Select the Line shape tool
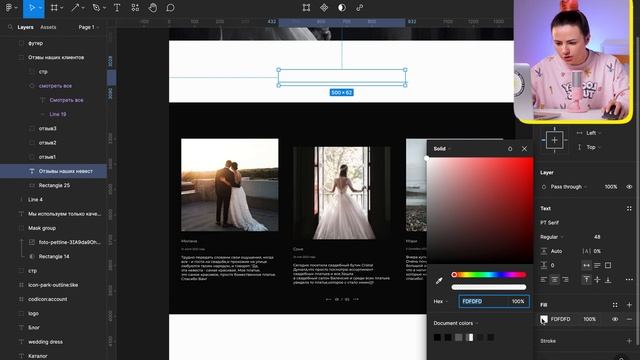The width and height of the screenshot is (640, 360). [75, 8]
